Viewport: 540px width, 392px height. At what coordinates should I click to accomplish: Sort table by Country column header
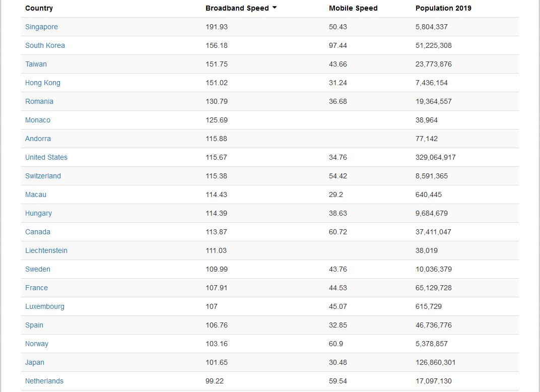click(39, 8)
